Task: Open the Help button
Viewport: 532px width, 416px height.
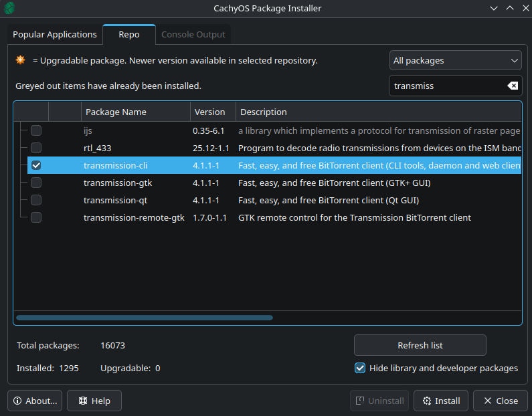Action: click(x=94, y=401)
